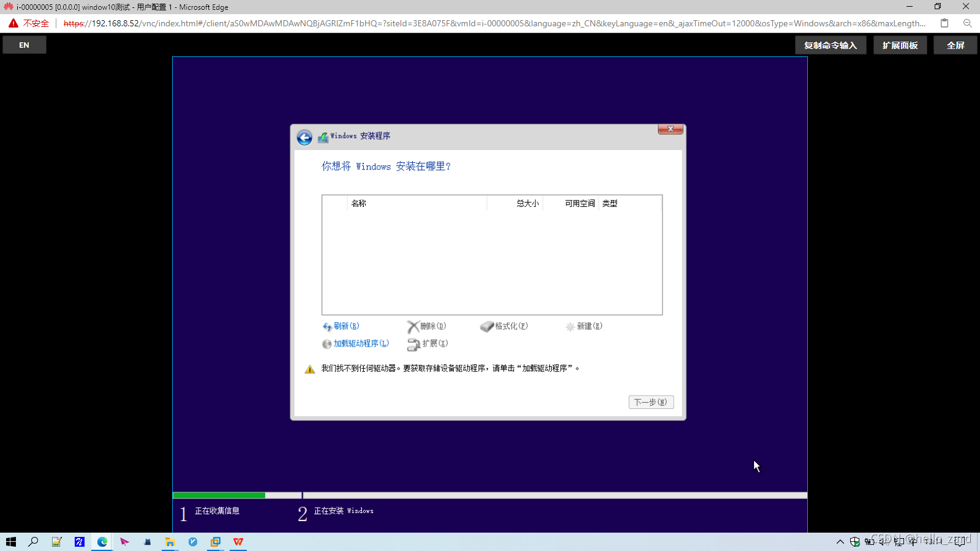Open the pink paper plane app
980x551 pixels.
click(x=124, y=542)
